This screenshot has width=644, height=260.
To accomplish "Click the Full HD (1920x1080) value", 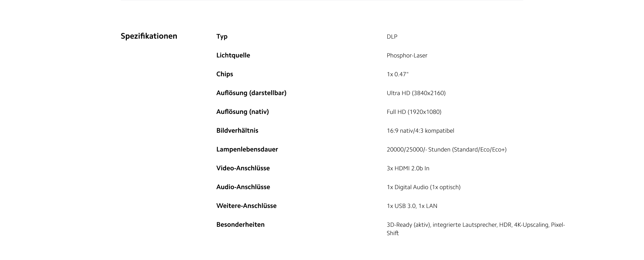I will (x=414, y=112).
